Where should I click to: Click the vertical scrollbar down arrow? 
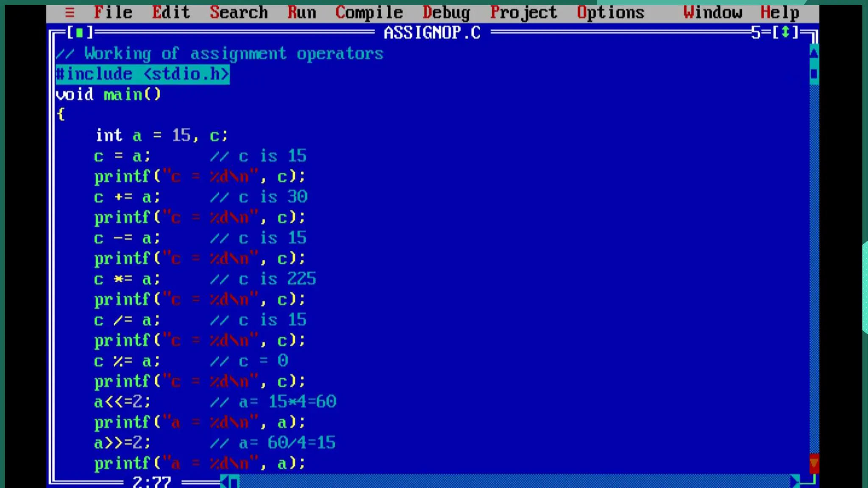(x=814, y=464)
